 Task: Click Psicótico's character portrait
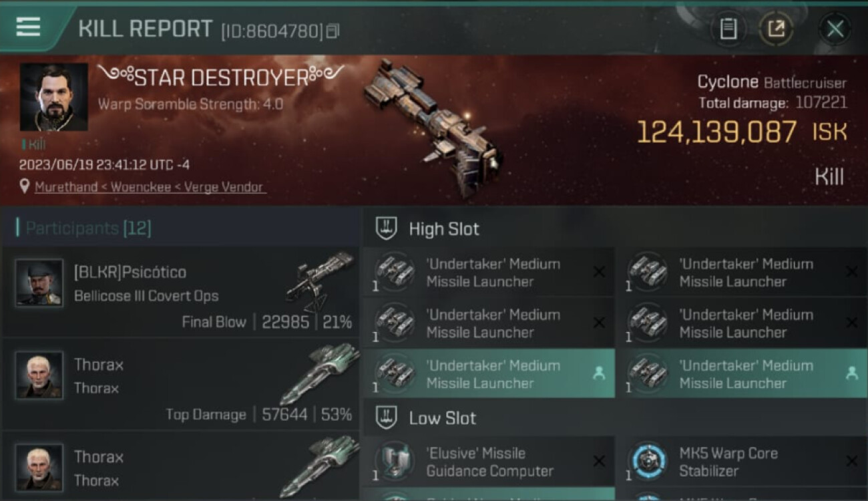(x=39, y=283)
